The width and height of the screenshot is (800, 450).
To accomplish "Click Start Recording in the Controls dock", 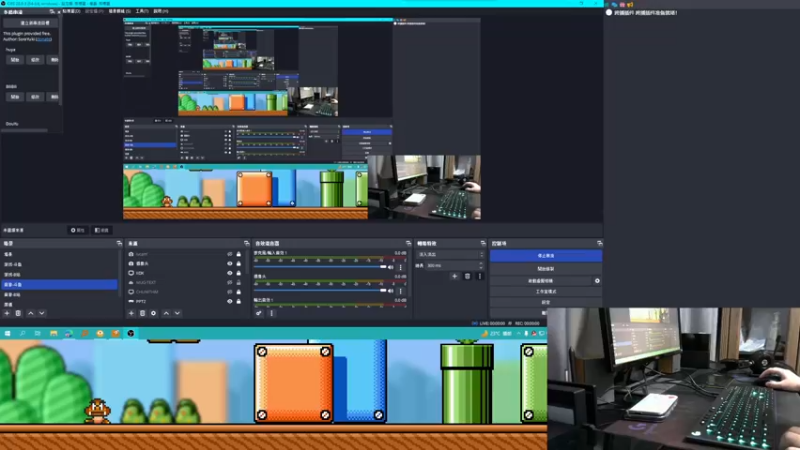I will click(546, 268).
